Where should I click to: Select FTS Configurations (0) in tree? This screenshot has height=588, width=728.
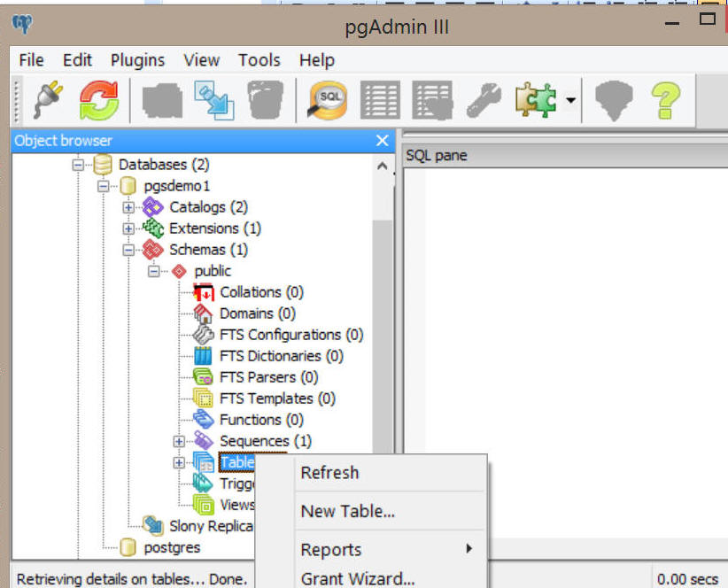click(x=291, y=335)
